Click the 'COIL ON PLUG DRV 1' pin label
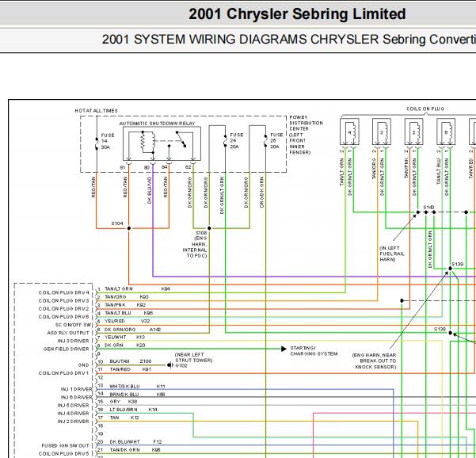Viewport: 476px width, 458px height. 64,373
